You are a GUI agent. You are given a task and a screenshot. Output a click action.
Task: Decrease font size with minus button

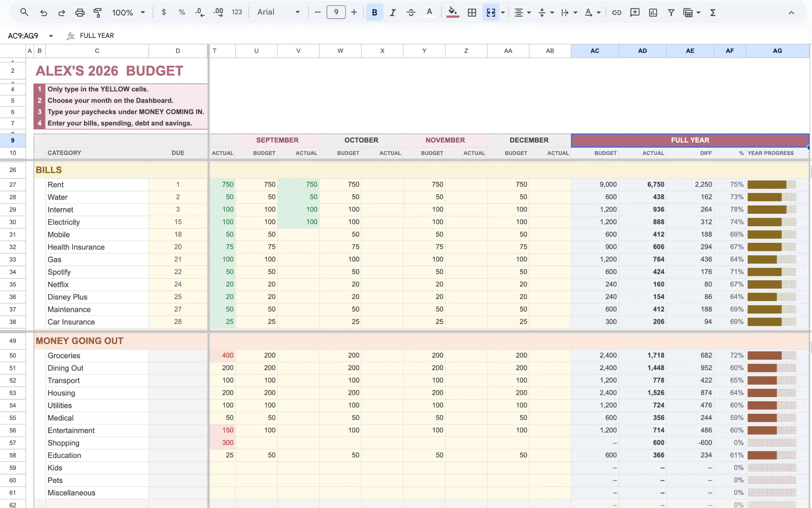click(317, 13)
